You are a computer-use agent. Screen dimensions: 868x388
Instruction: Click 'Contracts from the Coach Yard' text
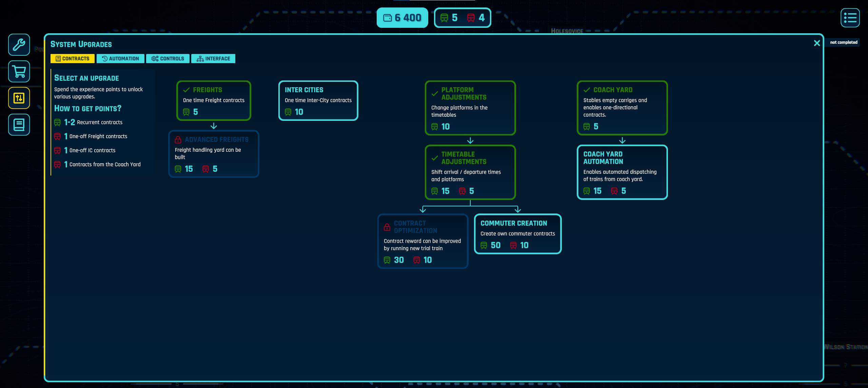pos(105,164)
